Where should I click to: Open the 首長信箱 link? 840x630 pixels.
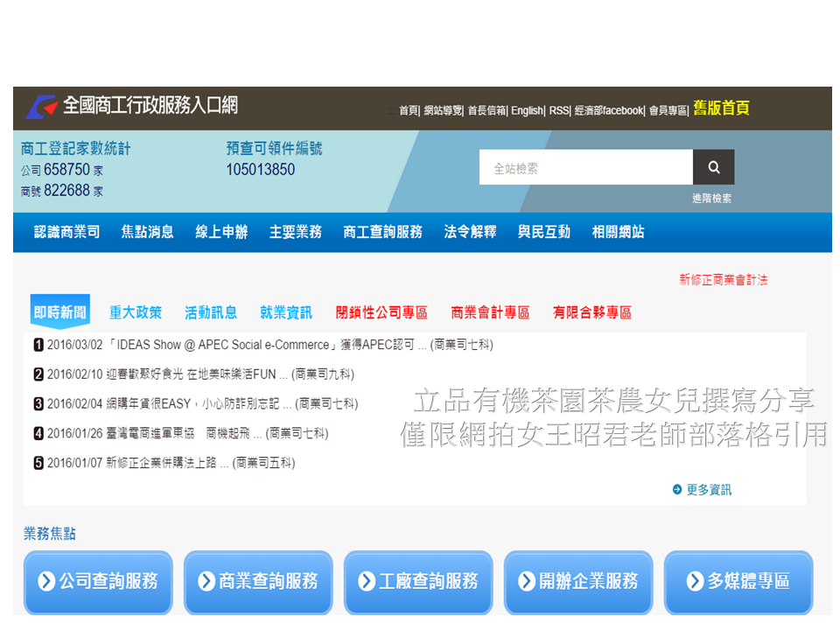tap(487, 110)
